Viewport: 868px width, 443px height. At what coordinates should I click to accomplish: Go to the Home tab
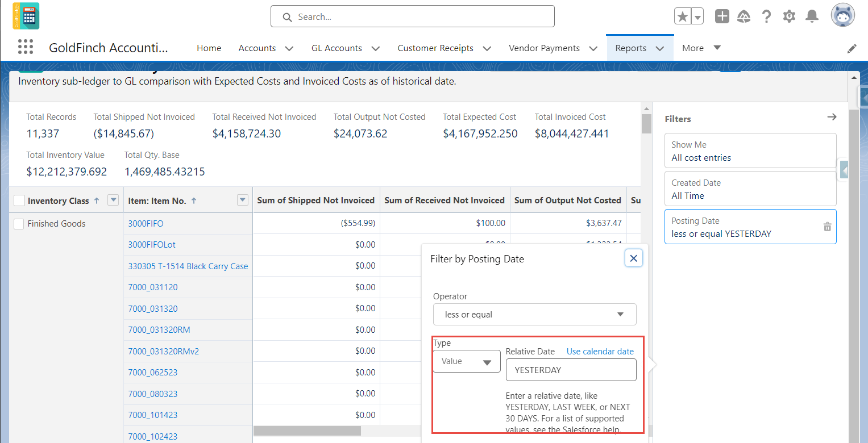(x=209, y=48)
